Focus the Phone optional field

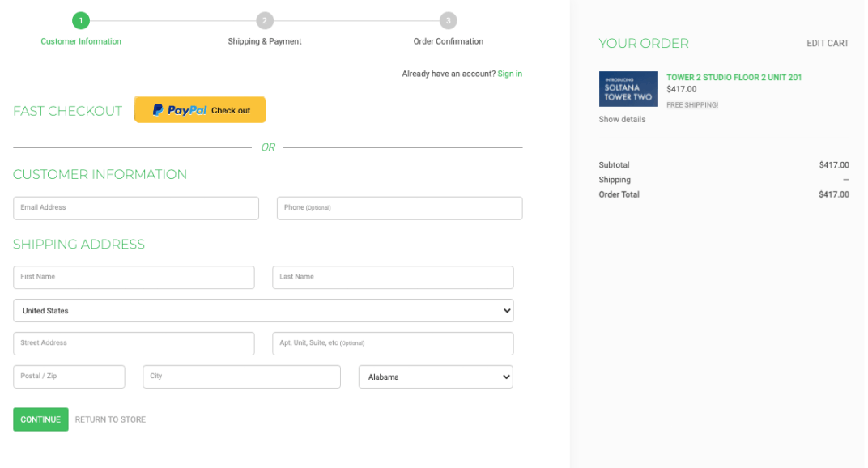click(x=400, y=208)
